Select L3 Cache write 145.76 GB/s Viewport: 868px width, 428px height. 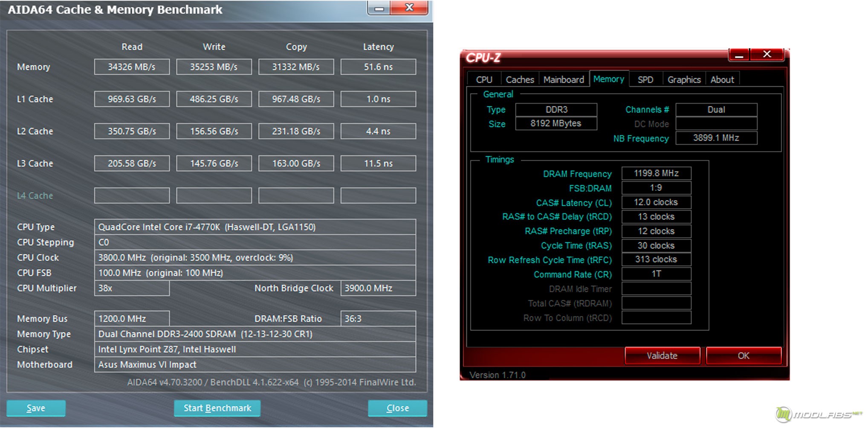(214, 163)
